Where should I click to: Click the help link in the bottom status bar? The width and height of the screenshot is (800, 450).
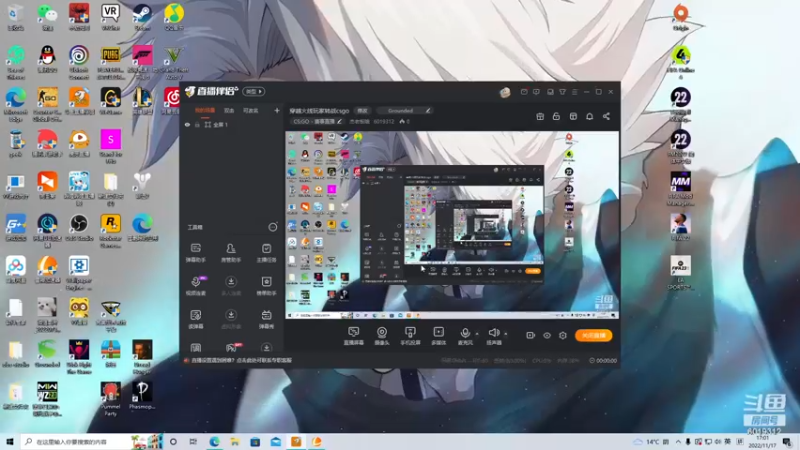[x=242, y=360]
